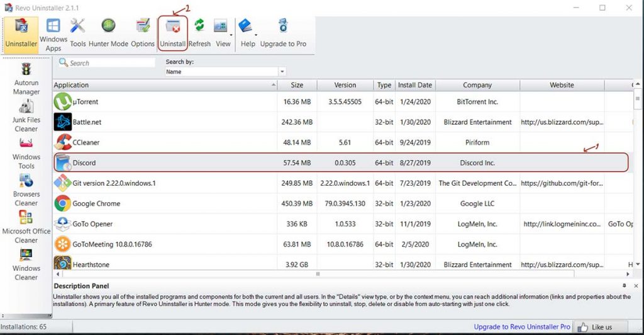Sort the list by Size column
This screenshot has height=335, width=644.
(297, 85)
